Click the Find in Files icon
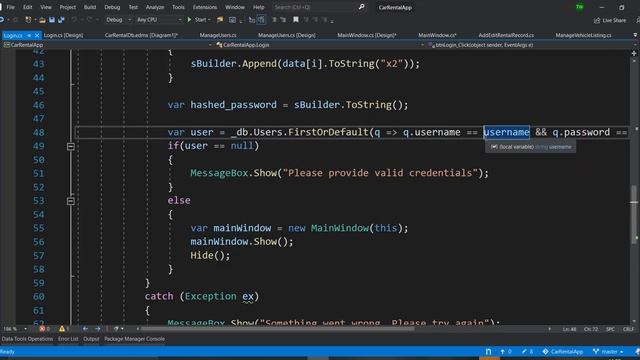This screenshot has width=640, height=360. click(x=220, y=20)
